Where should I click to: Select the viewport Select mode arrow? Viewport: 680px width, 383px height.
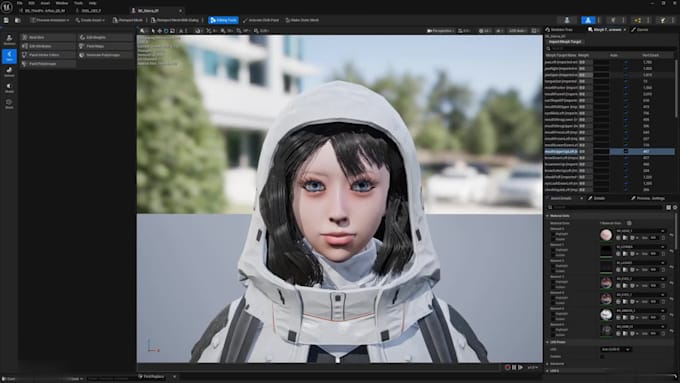153,31
